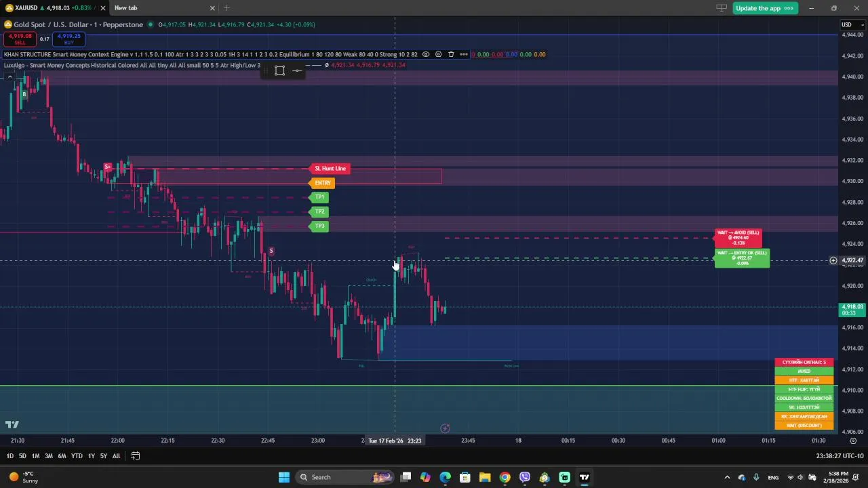Click the rectangle selection floating toolbar icon
The width and height of the screenshot is (868, 488).
pos(279,70)
